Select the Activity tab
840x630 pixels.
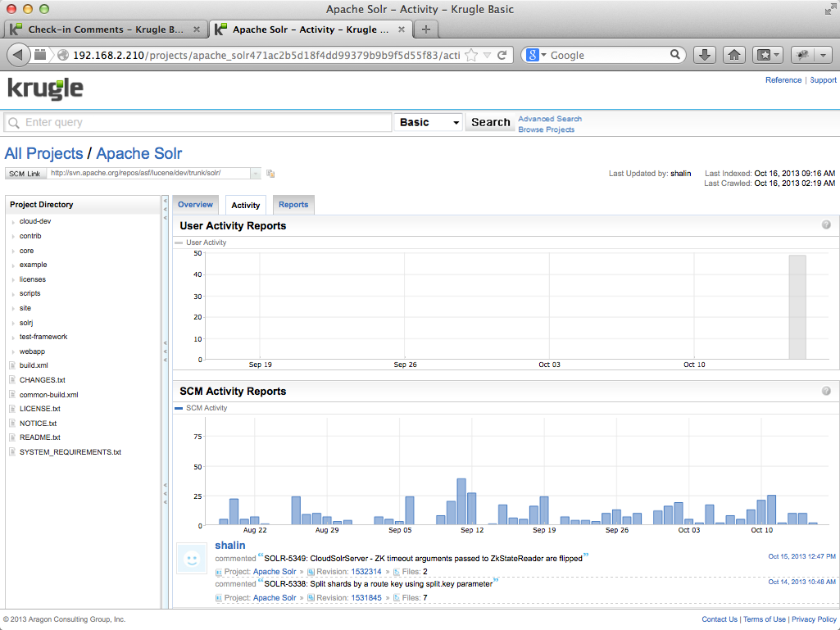pyautogui.click(x=245, y=205)
